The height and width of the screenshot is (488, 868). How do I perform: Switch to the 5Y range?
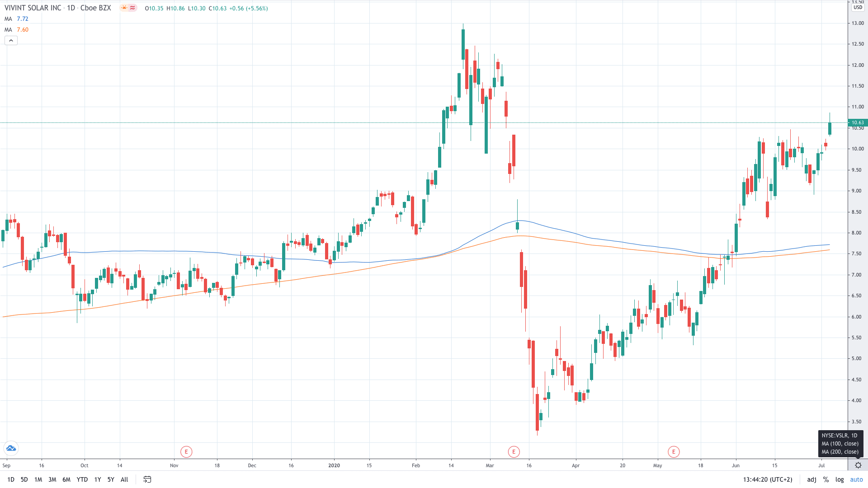pyautogui.click(x=111, y=479)
